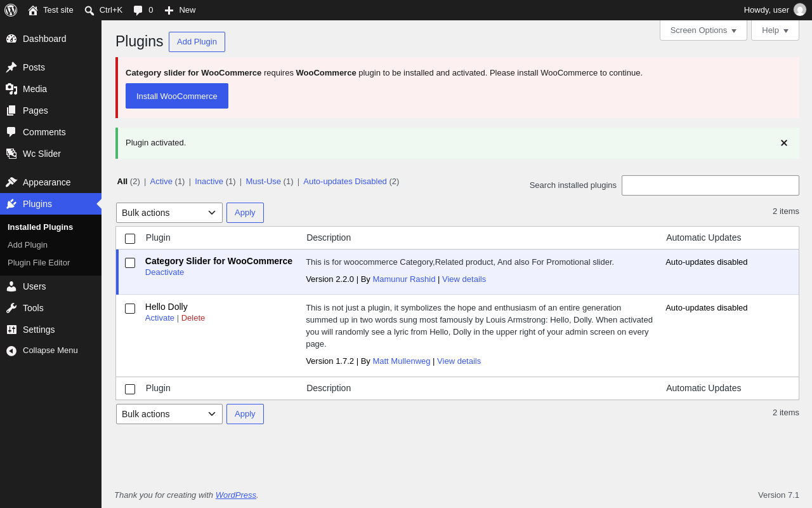Click the Users person icon
812x508 pixels.
tap(11, 286)
